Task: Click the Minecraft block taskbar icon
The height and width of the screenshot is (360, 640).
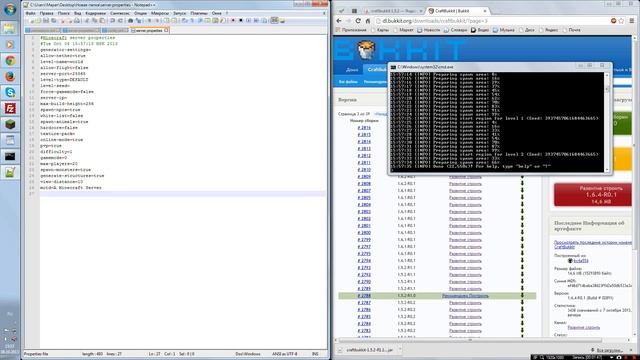Action: click(x=10, y=124)
